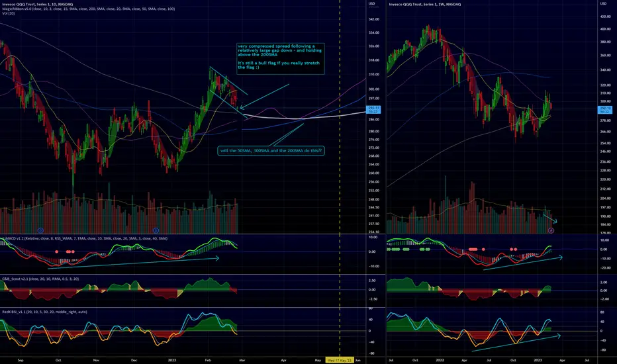Select the dividend marker near late December
Viewport: 617px width, 364px height.
(x=156, y=230)
